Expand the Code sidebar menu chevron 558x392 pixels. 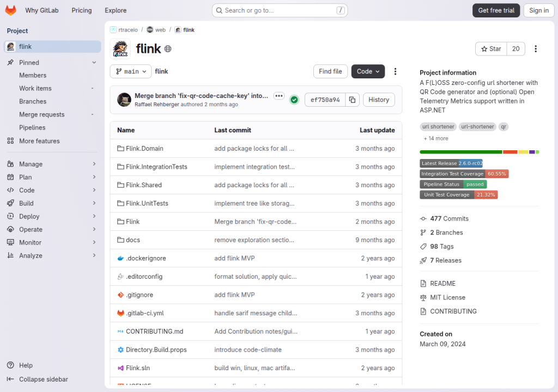click(94, 191)
